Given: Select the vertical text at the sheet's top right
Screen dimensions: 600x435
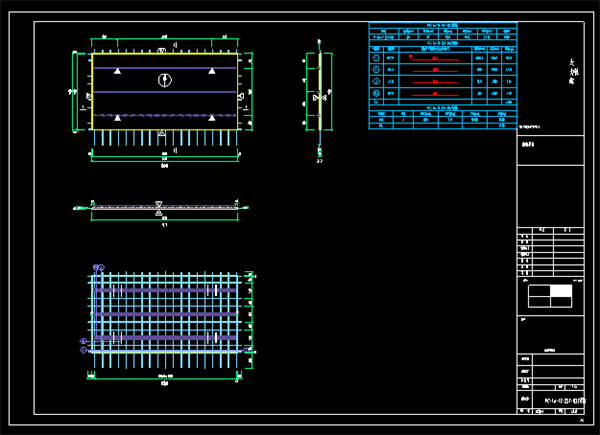Looking at the screenshot, I should [x=574, y=72].
